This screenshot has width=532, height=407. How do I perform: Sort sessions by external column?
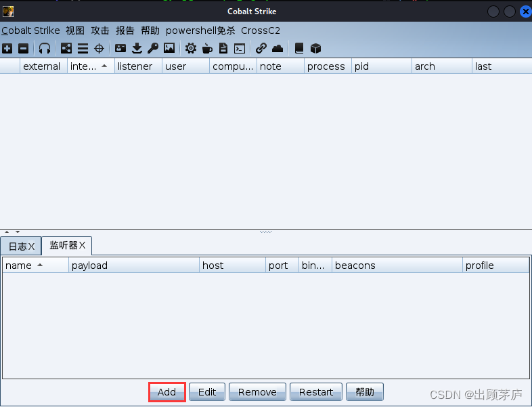pos(44,66)
